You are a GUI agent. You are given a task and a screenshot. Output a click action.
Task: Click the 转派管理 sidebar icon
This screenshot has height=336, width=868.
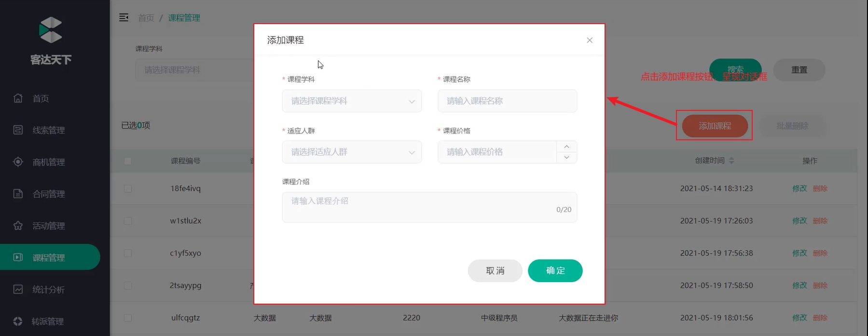[x=18, y=321]
